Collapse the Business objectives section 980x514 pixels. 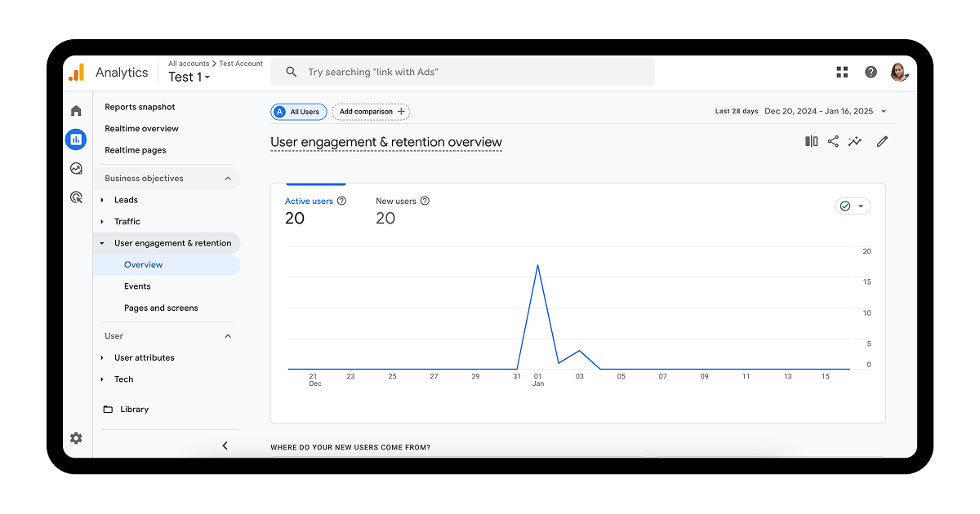coord(229,178)
